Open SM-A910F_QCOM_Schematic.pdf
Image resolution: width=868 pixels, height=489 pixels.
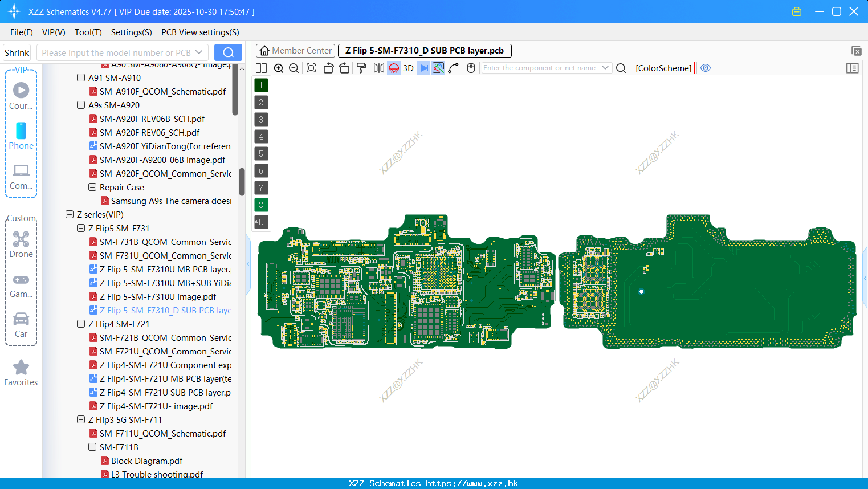162,91
